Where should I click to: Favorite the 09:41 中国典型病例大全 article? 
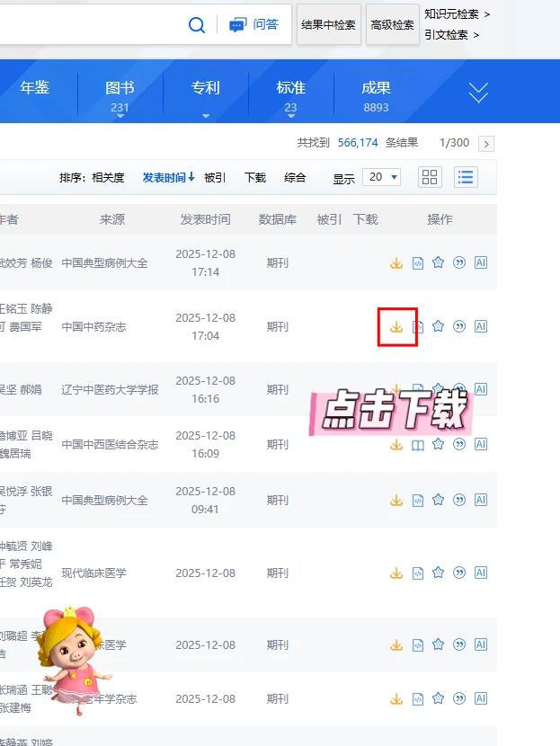(438, 500)
